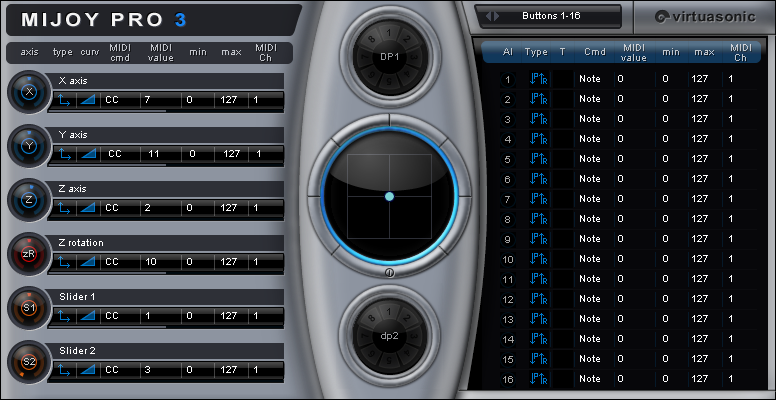
Task: Click the Y axis curve ramp icon
Action: pos(88,154)
